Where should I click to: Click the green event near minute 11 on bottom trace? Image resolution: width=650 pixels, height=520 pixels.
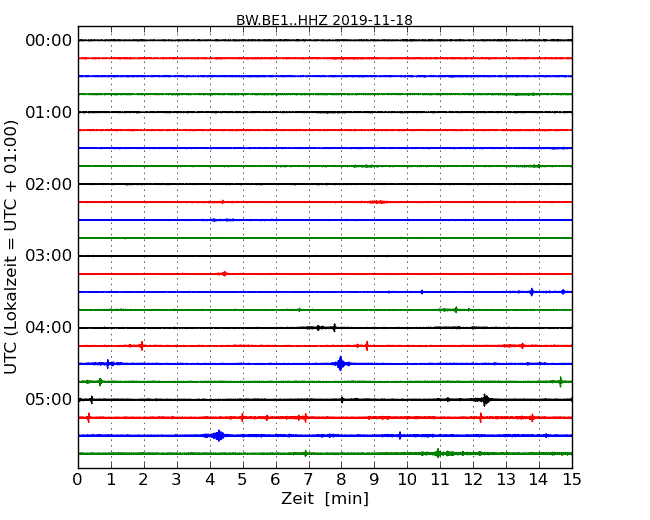(438, 453)
